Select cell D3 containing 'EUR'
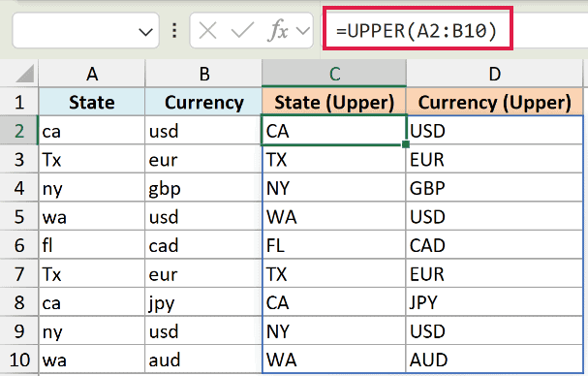588x376 pixels. (x=495, y=159)
